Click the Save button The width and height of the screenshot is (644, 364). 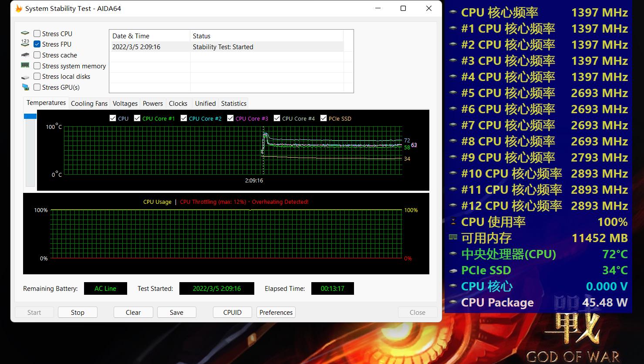pos(176,312)
